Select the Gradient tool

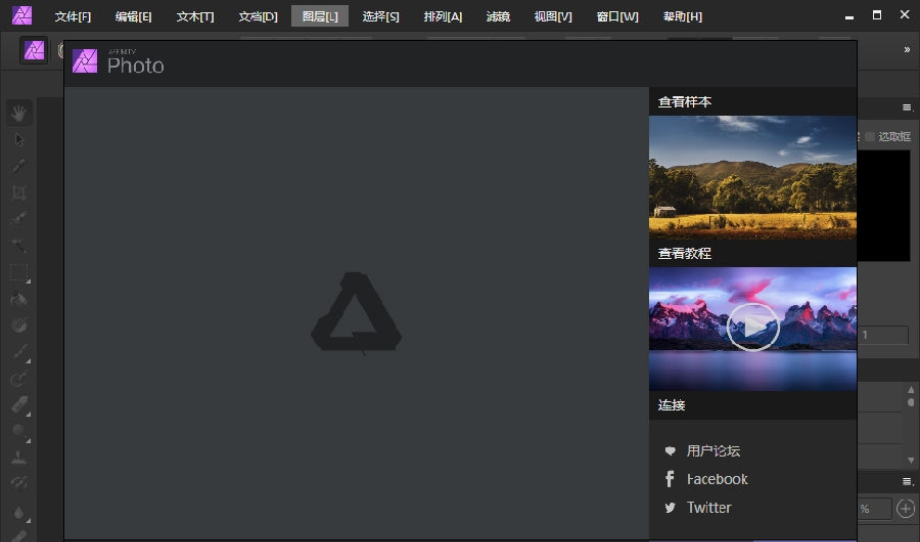[19, 325]
